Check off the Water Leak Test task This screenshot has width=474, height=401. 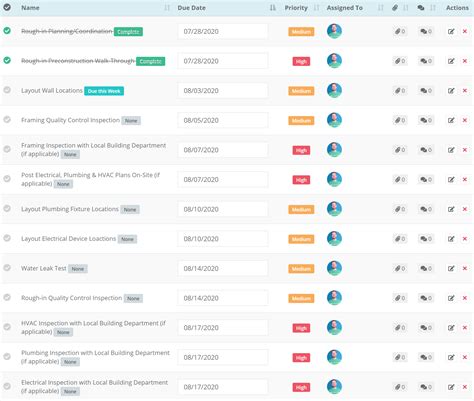coord(7,268)
